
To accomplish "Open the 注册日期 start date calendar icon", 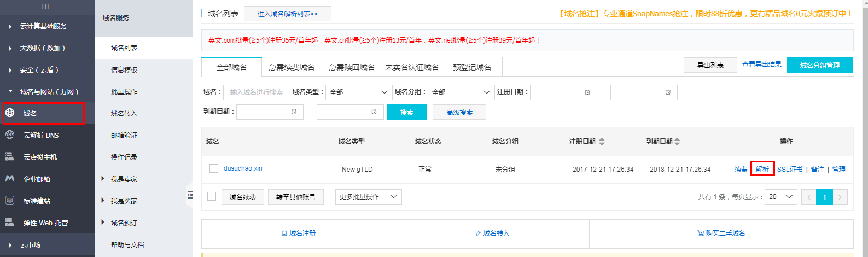I will [x=587, y=92].
